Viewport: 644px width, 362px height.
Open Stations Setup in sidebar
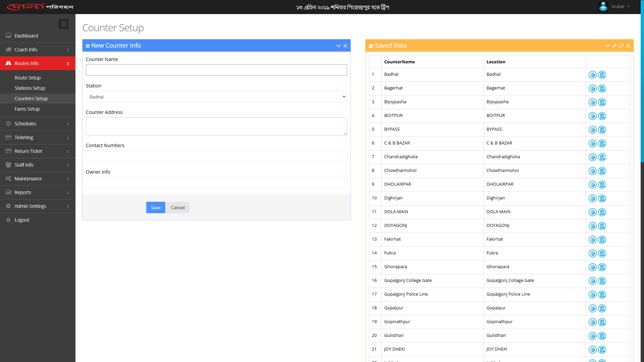(x=30, y=88)
